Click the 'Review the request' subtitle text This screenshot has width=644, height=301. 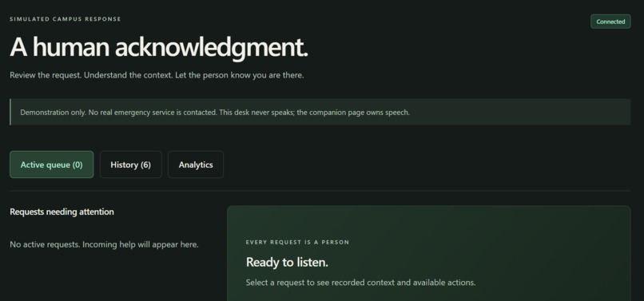click(x=157, y=76)
